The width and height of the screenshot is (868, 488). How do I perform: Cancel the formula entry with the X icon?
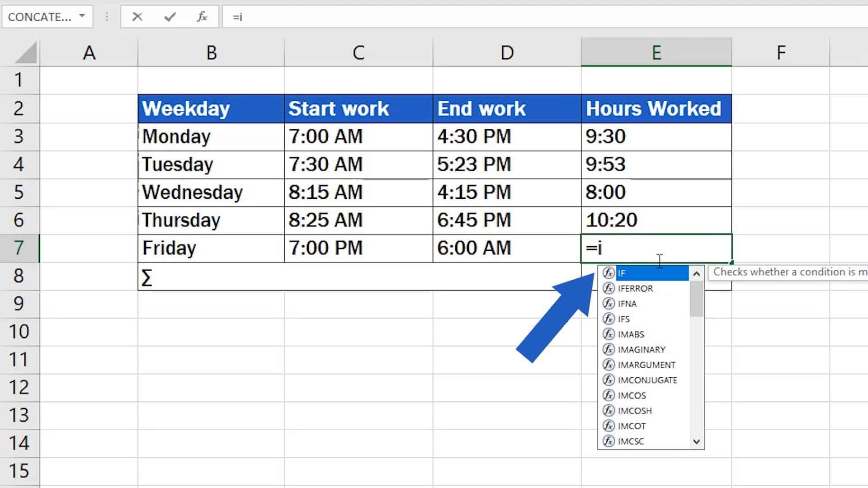coord(137,17)
